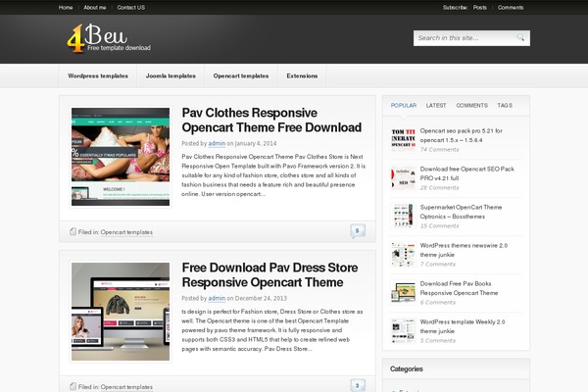Open Opencart templates link under first post
The width and height of the screenshot is (588, 392).
(x=126, y=232)
